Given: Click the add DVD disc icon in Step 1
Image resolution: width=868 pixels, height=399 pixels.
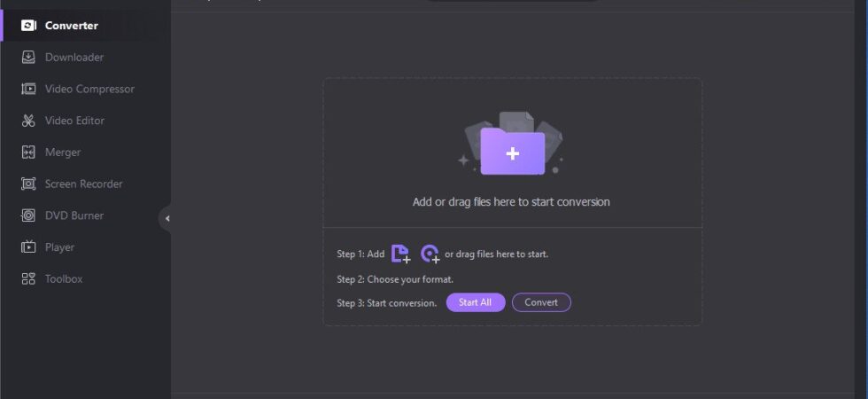Looking at the screenshot, I should click(430, 254).
